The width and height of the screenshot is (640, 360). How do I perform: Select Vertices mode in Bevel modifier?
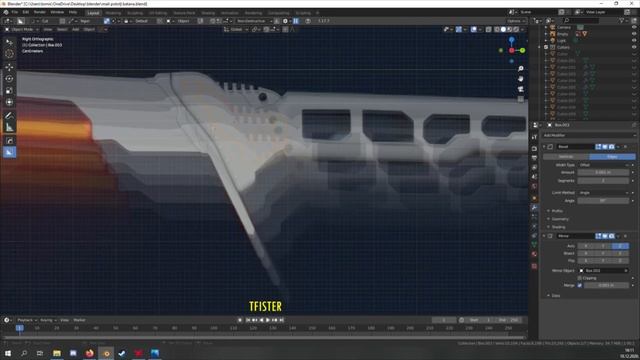pos(566,157)
